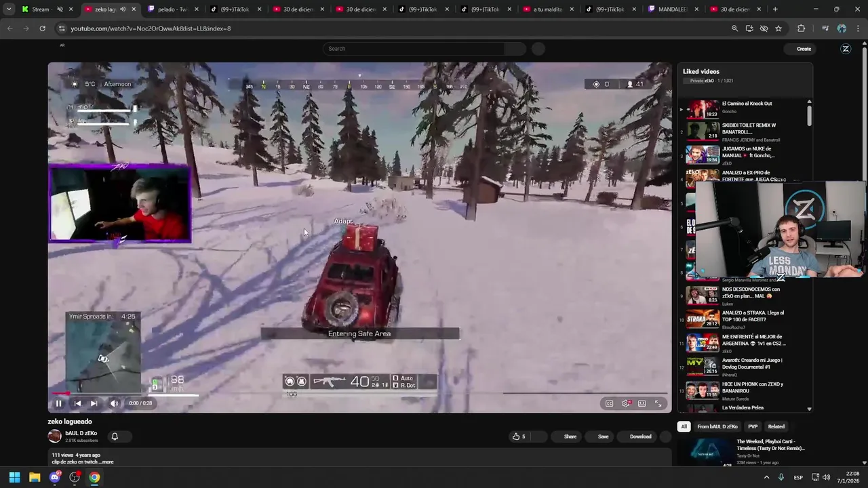The image size is (868, 488).
Task: Open the zoom magnifier icon in the address bar
Action: [x=734, y=28]
